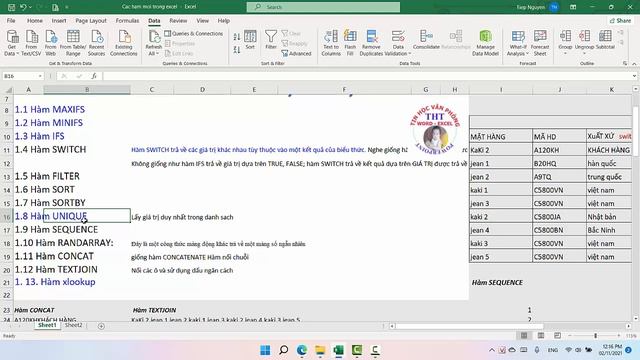Import data From Web
The width and height of the screenshot is (640, 360).
point(51,42)
